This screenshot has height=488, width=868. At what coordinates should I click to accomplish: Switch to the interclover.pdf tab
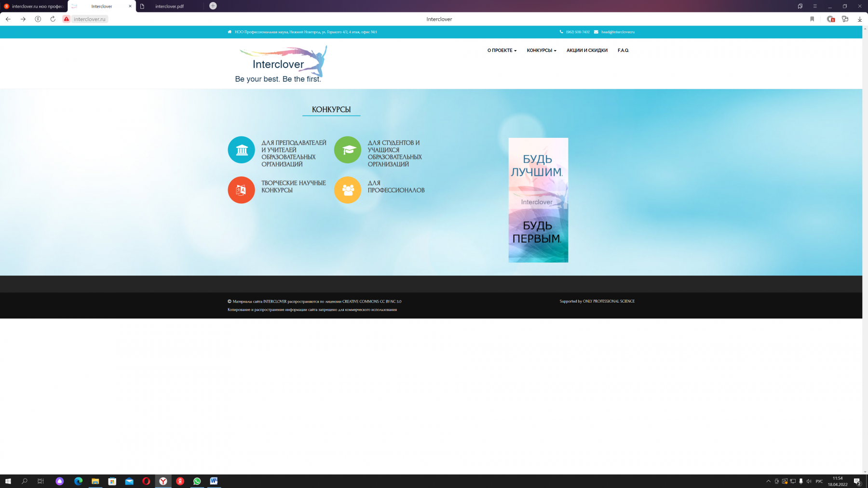click(169, 6)
